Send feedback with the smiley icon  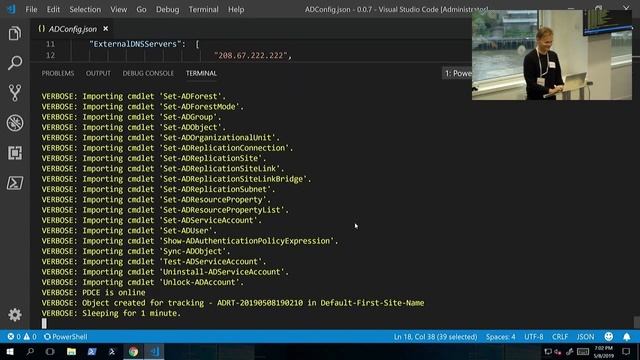pos(609,336)
